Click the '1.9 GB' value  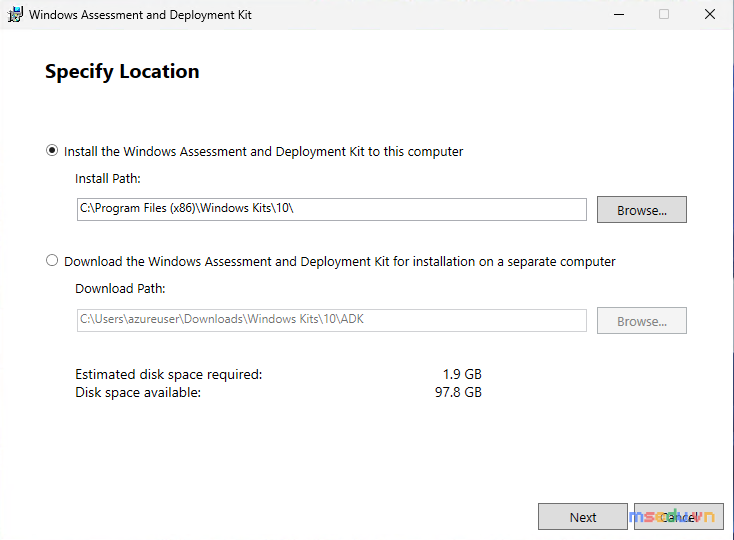pos(462,374)
